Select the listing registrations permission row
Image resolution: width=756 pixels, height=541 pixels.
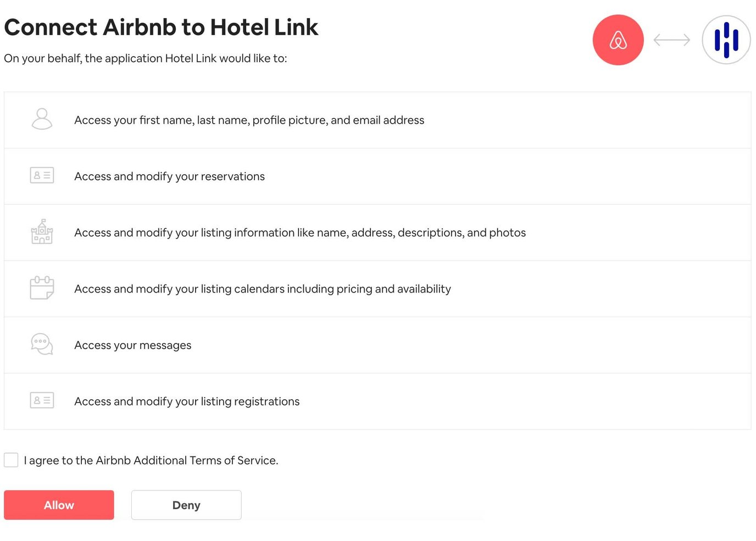coord(377,401)
